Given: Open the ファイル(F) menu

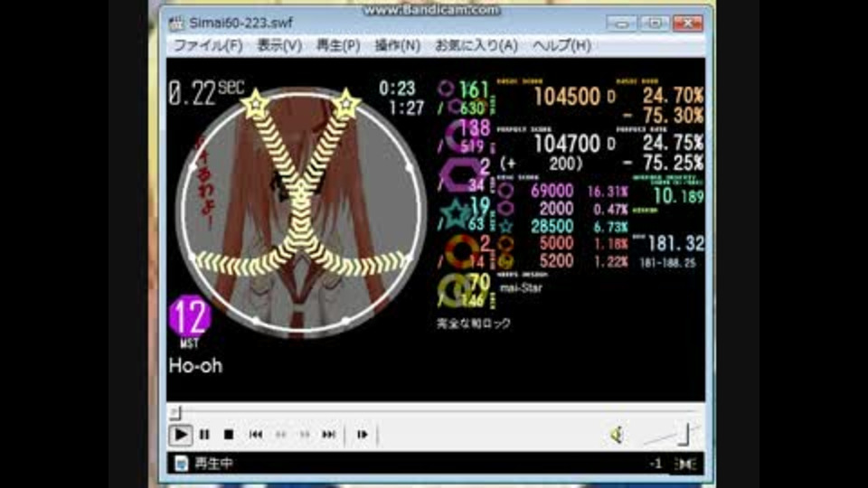Looking at the screenshot, I should pyautogui.click(x=208, y=45).
